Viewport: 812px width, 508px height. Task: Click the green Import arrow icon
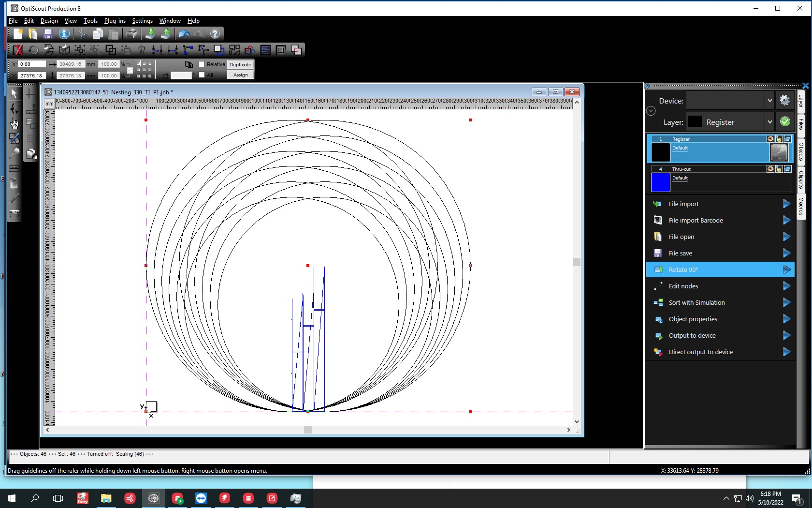[x=150, y=34]
